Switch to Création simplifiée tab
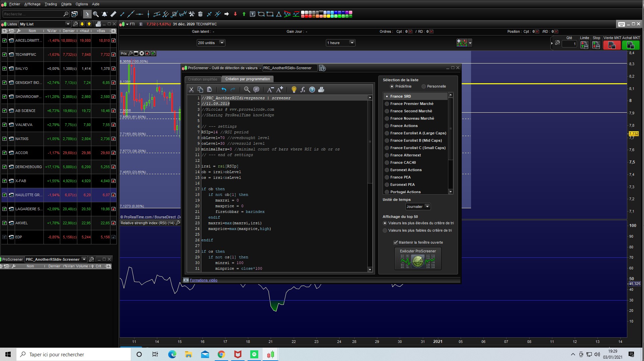 point(202,79)
